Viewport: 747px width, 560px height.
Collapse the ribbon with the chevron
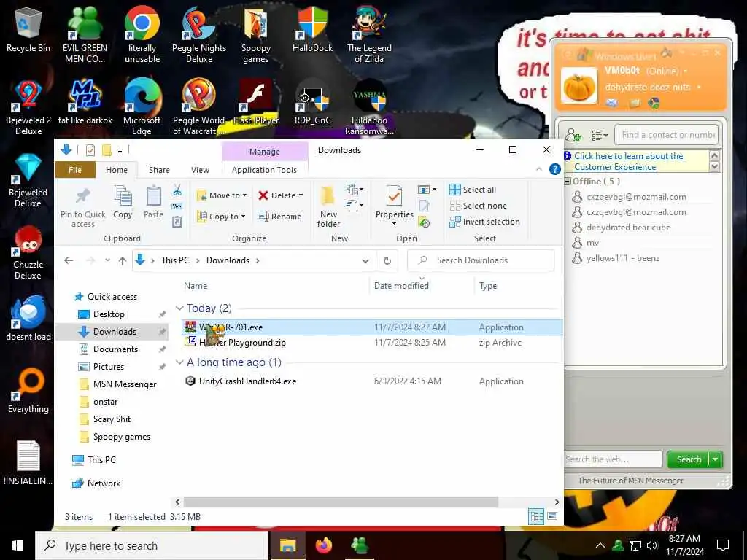(539, 169)
